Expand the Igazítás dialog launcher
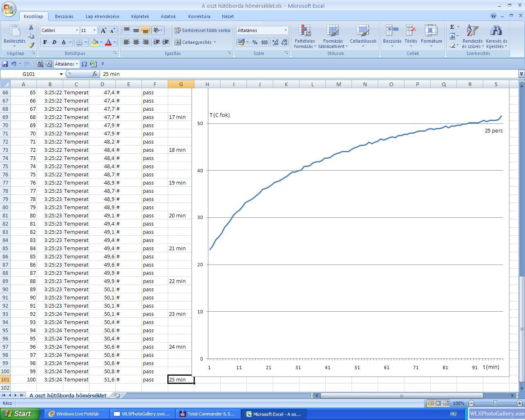Screen dimensions: 525x420 [x=229, y=53]
